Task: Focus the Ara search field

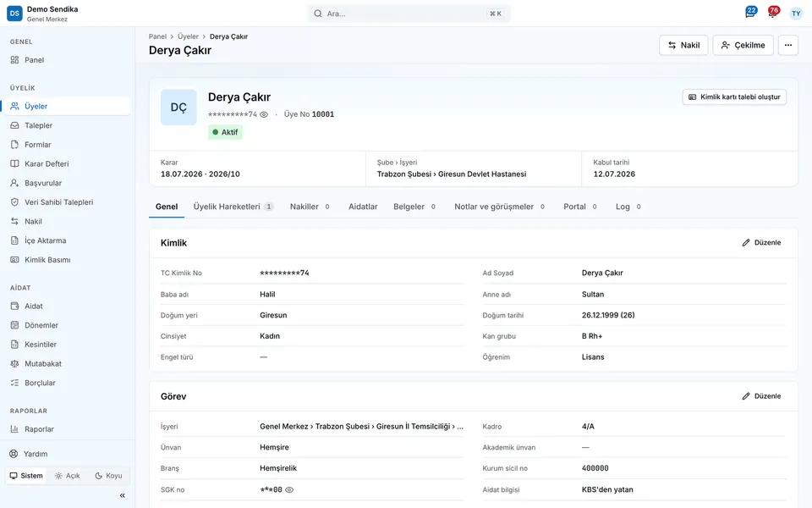Action: pos(409,14)
